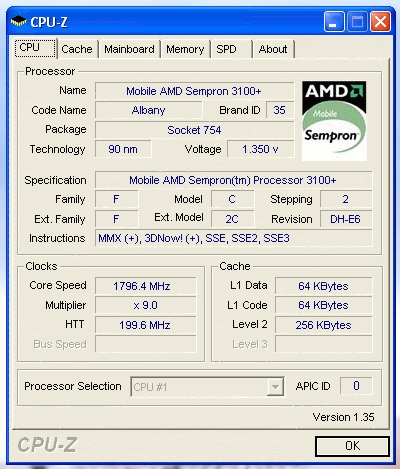Click the Specification field text
Viewport: 400px width, 469px height.
tap(232, 180)
